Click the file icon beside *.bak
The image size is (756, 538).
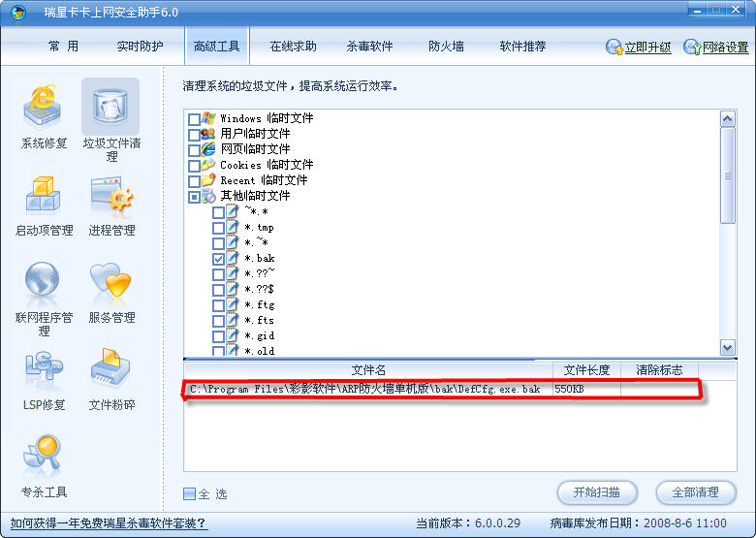click(232, 258)
